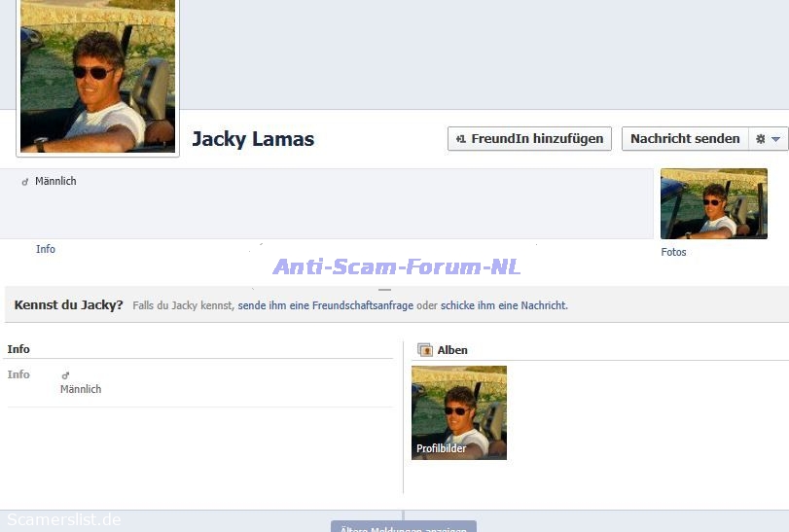Viewport: 789px width, 532px height.
Task: Select the Alben section heading
Action: pos(452,350)
